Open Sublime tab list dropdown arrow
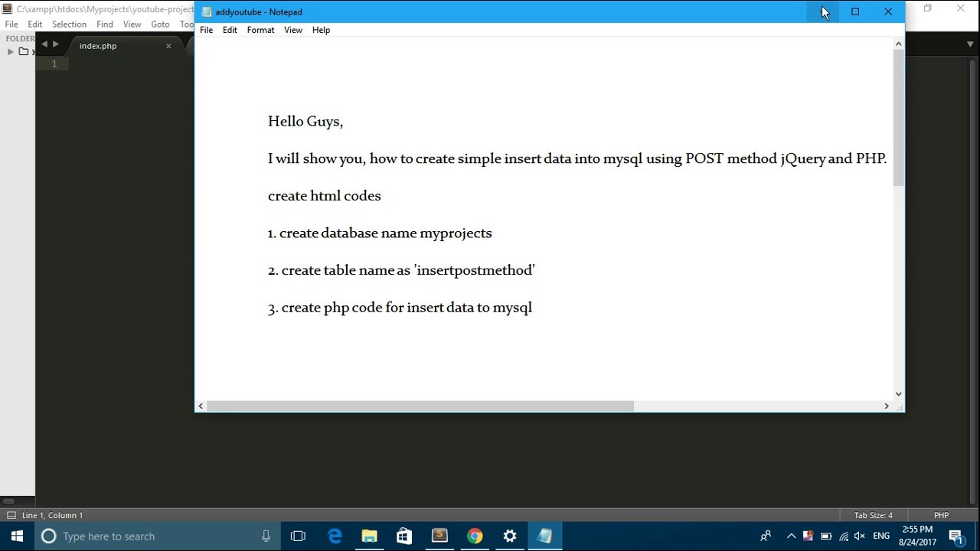This screenshot has width=980, height=551. point(970,44)
